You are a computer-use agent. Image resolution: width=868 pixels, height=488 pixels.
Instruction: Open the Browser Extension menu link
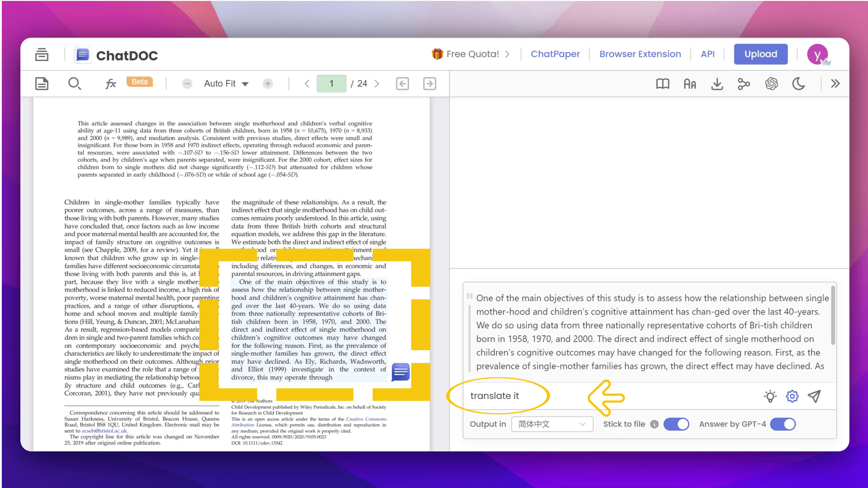pyautogui.click(x=640, y=54)
